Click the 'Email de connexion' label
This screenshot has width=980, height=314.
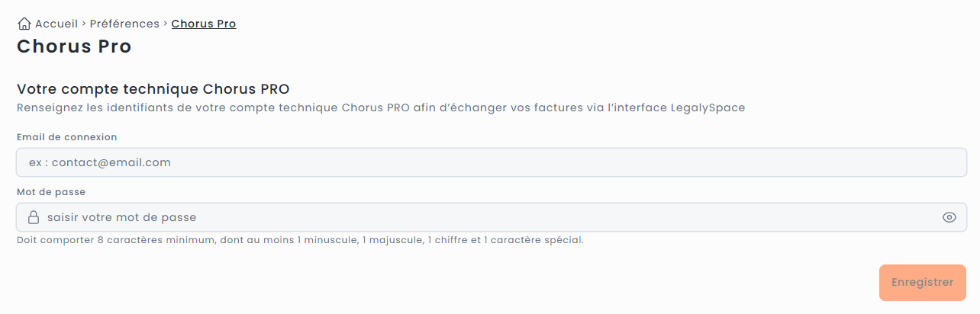67,137
